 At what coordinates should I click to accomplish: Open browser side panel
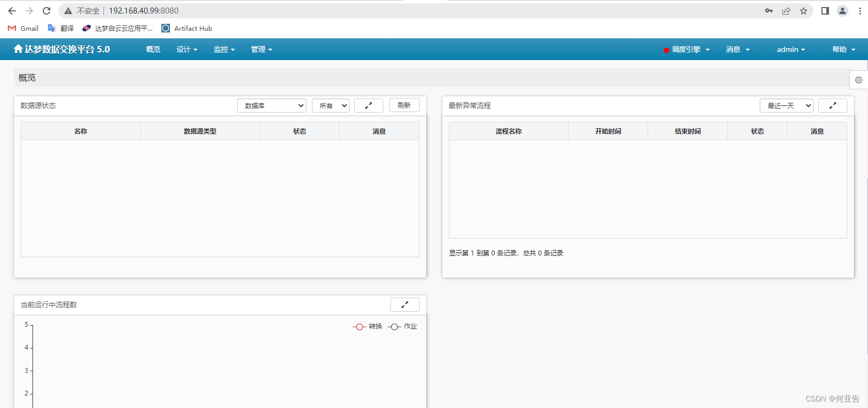click(825, 11)
